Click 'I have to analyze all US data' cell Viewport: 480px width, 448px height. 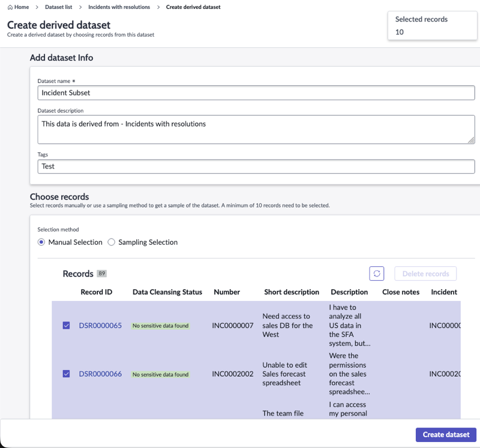[350, 325]
